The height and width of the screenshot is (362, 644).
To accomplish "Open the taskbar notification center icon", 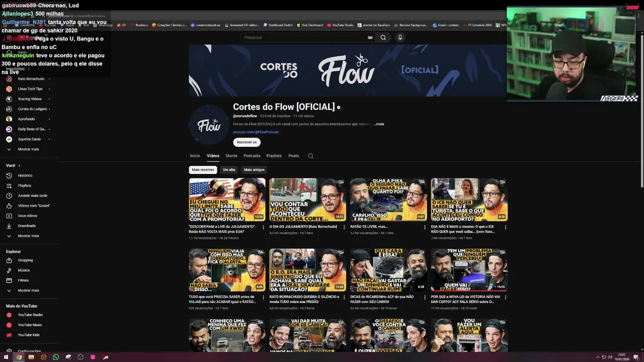I will tap(636, 357).
